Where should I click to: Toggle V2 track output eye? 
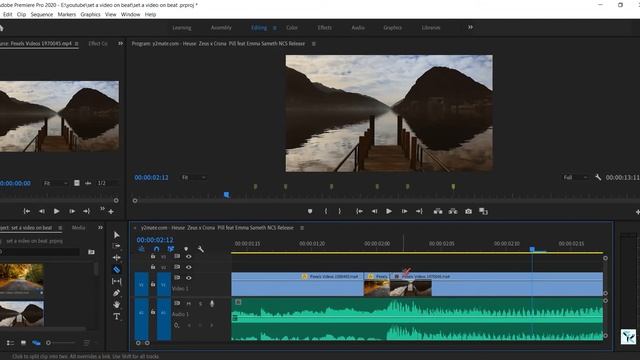pos(189,267)
